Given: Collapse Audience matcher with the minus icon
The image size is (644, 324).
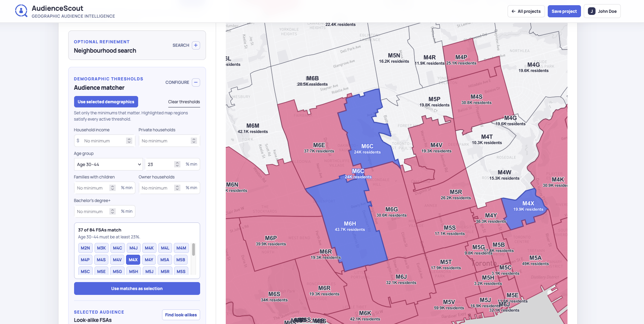Looking at the screenshot, I should (x=196, y=82).
